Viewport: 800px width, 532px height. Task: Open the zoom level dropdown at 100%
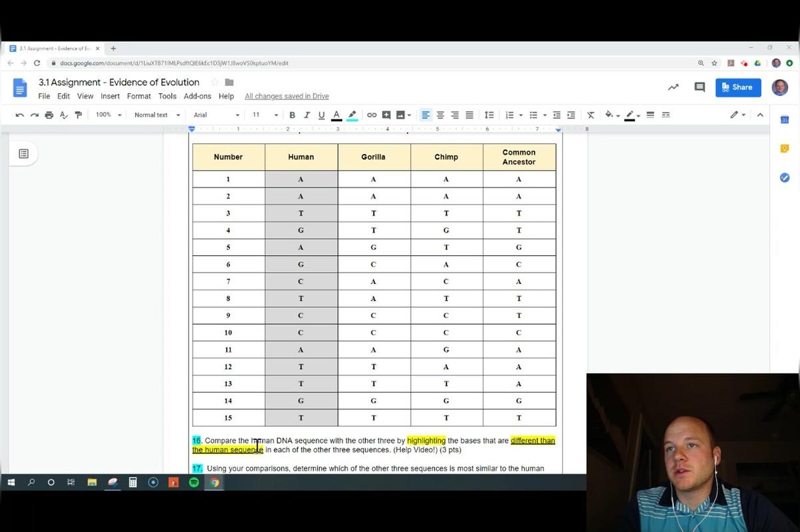pos(105,115)
